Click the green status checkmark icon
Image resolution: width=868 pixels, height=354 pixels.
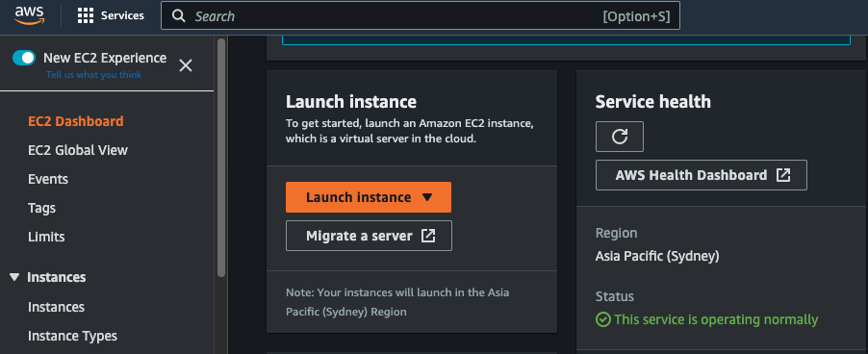(602, 319)
